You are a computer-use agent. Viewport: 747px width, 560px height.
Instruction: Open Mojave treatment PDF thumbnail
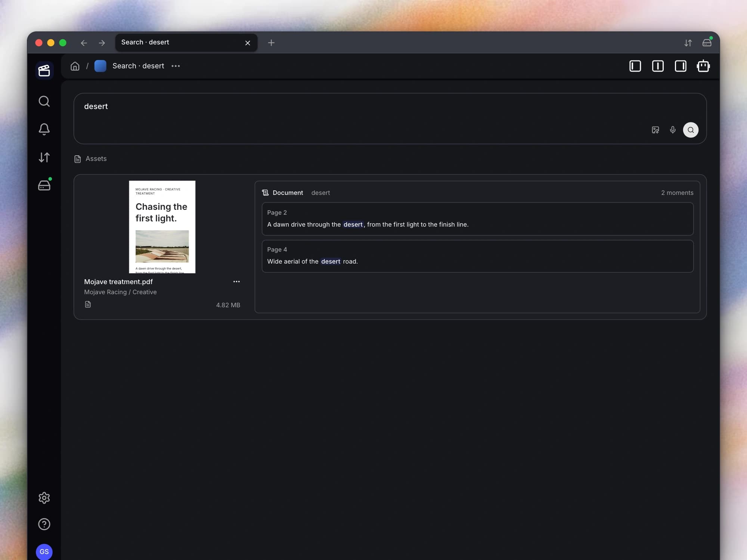point(162,227)
